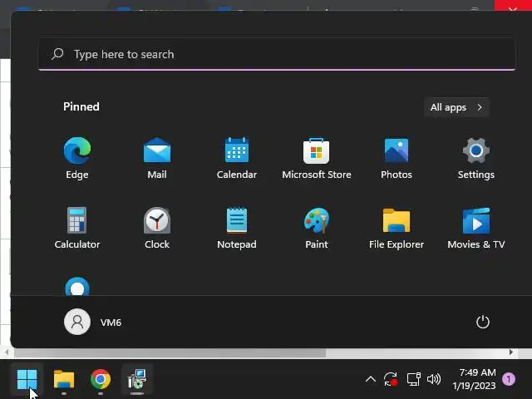Open the notification badge showing 1
Screen dimensions: 532x399
pos(508,379)
